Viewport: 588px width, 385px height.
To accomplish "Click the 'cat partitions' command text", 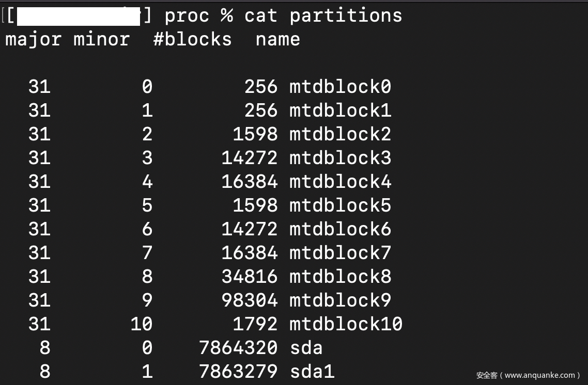I will (323, 15).
